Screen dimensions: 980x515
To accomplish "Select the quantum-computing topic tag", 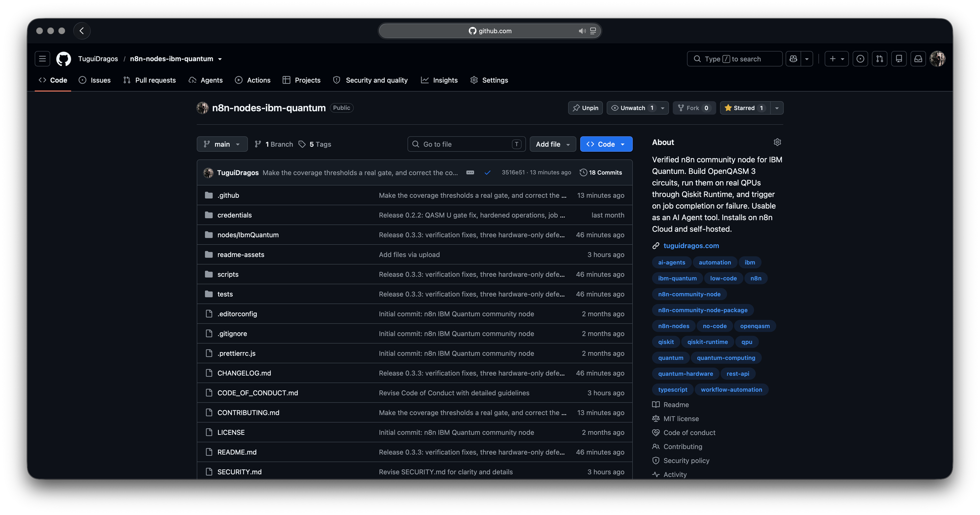I will (x=726, y=358).
